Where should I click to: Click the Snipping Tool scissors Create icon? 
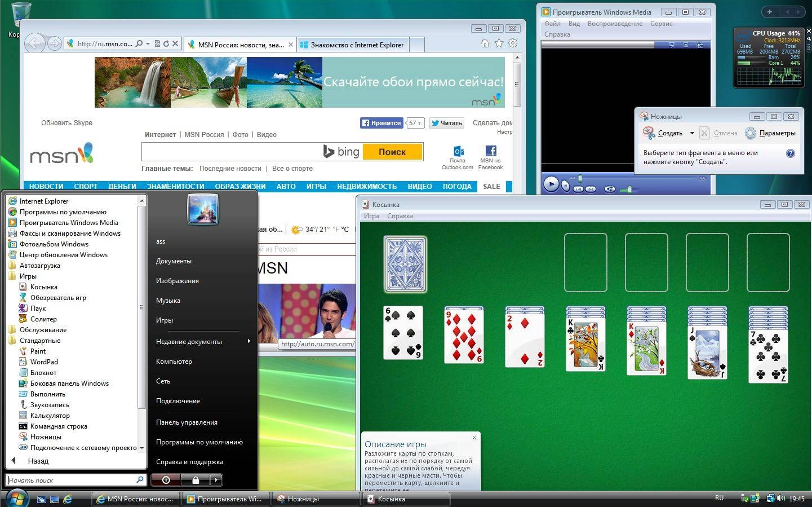pyautogui.click(x=649, y=133)
